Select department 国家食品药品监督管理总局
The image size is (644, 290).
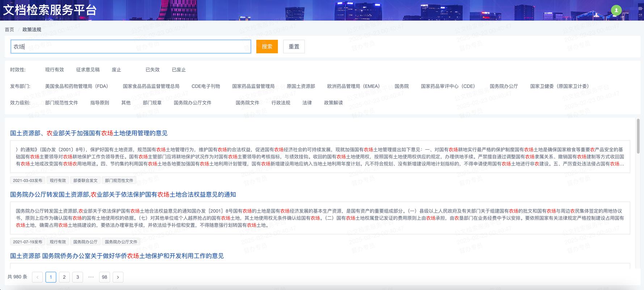[151, 86]
